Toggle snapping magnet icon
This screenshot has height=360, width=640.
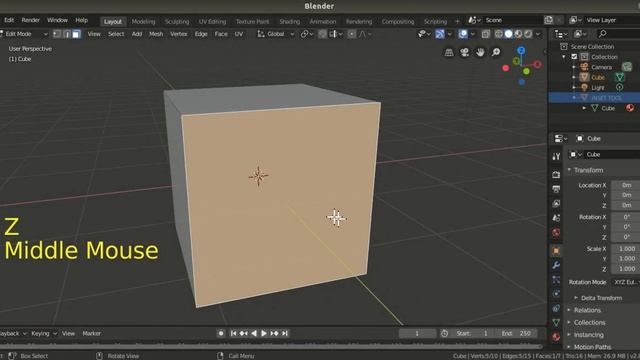322,34
